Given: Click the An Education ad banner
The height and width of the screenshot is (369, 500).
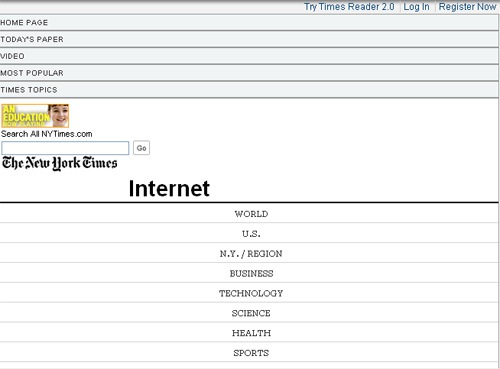Looking at the screenshot, I should (x=35, y=116).
